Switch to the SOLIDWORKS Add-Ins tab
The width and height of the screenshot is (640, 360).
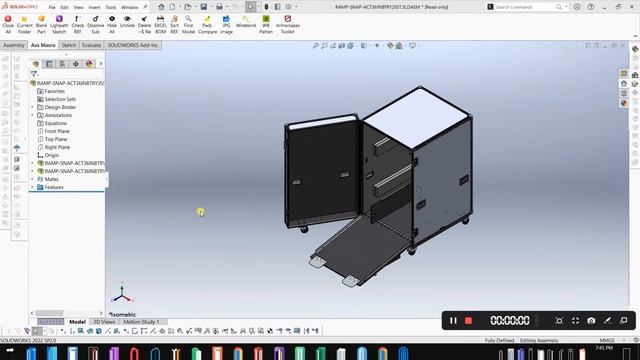pyautogui.click(x=132, y=45)
